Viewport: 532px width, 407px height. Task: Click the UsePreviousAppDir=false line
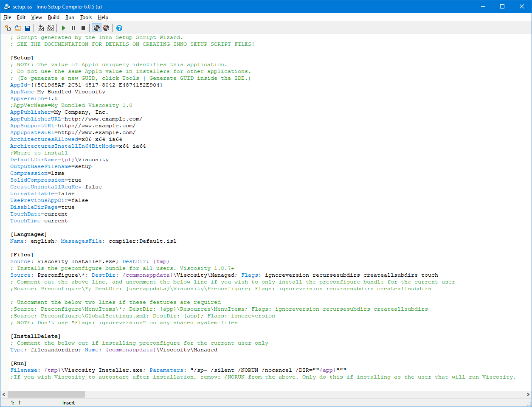49,200
